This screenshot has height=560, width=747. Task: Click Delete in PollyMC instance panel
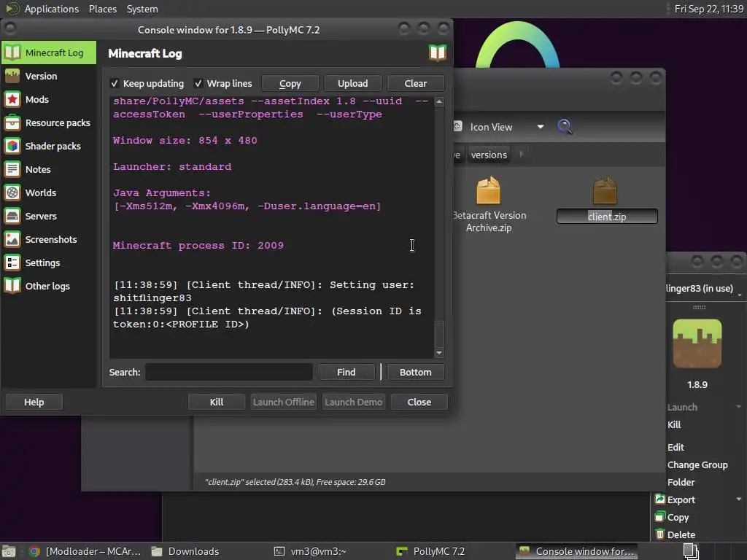coord(681,534)
